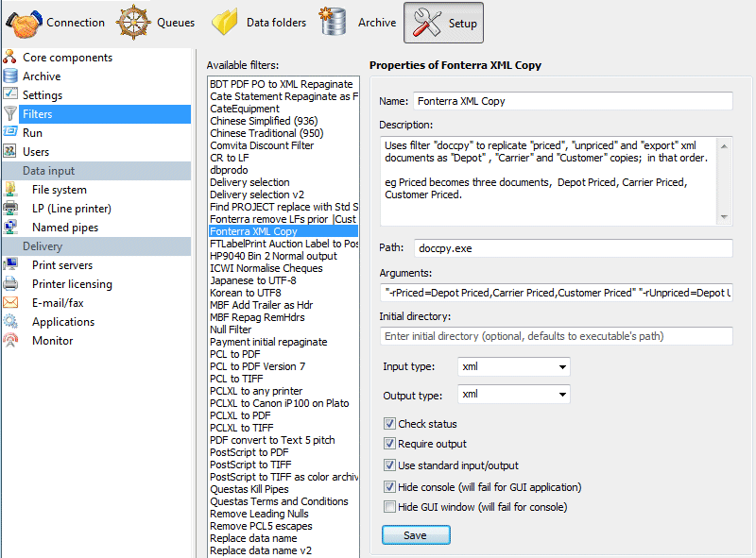Click the Queues ship wheel icon
The image size is (756, 558).
pos(133,22)
